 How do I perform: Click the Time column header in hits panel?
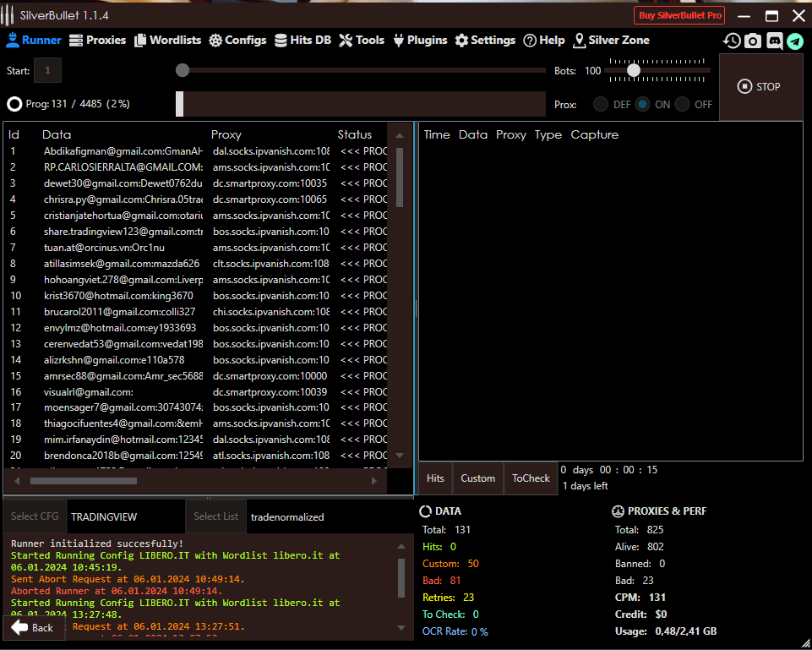click(437, 134)
